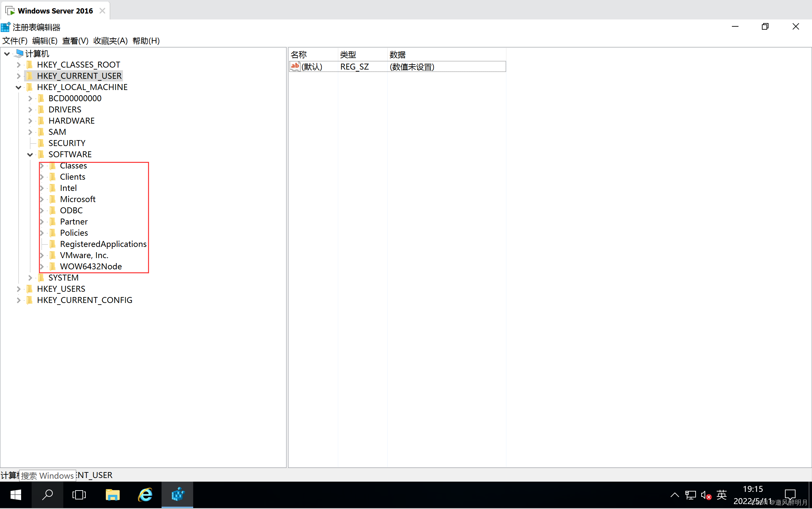Open the 文件(F) menu

click(15, 41)
